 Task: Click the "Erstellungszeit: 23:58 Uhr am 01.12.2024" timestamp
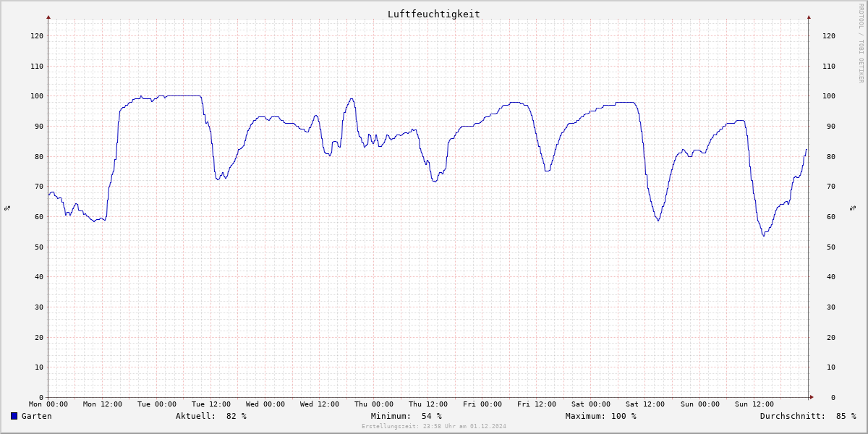tap(434, 427)
